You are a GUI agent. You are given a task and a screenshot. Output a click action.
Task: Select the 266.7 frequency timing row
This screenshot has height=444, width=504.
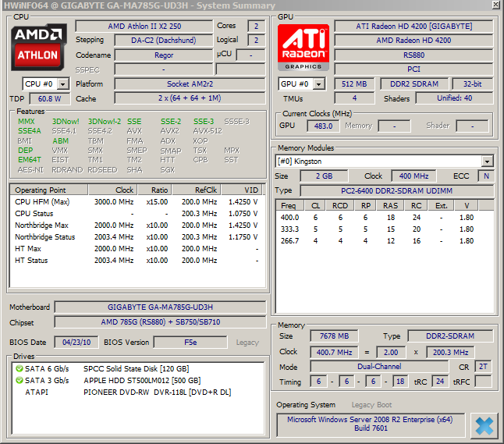385,241
